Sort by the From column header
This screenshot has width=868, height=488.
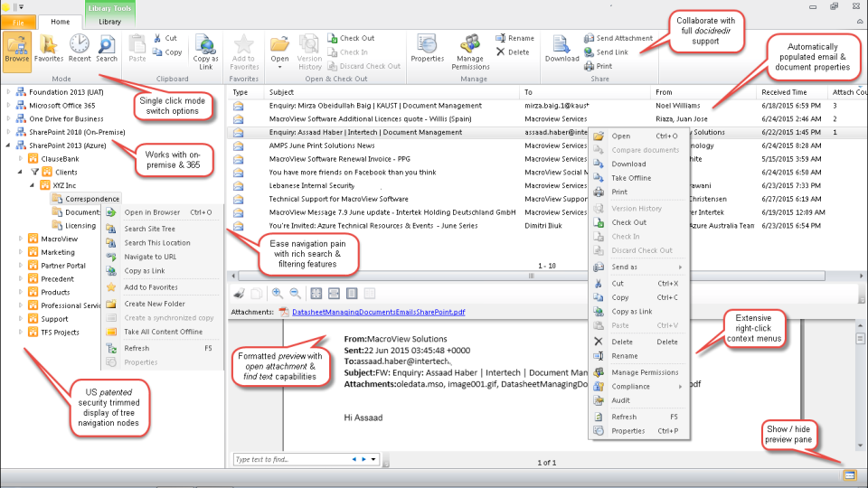click(703, 92)
